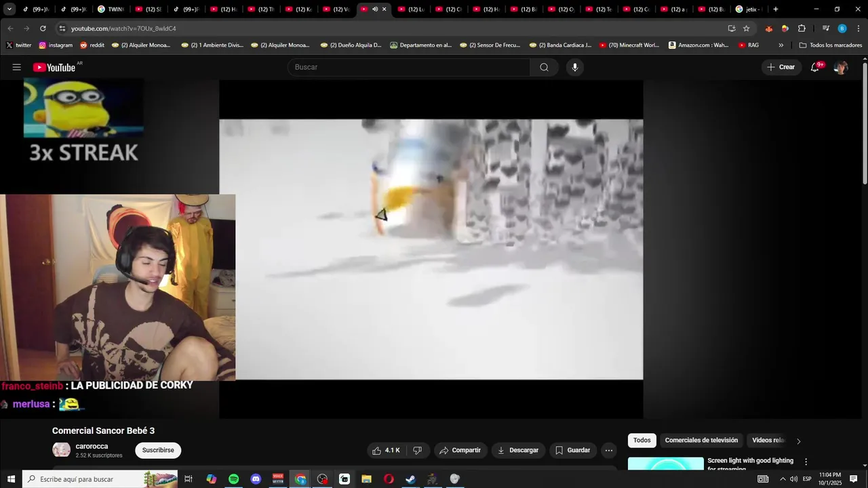
Task: Open the Amazon.com bookmark
Action: pyautogui.click(x=698, y=45)
